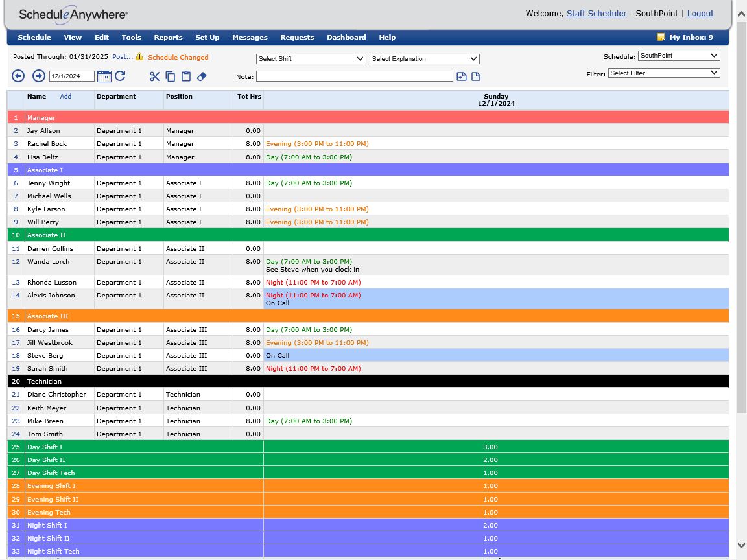Click the Paste clipboard icon
747x560 pixels.
(185, 76)
